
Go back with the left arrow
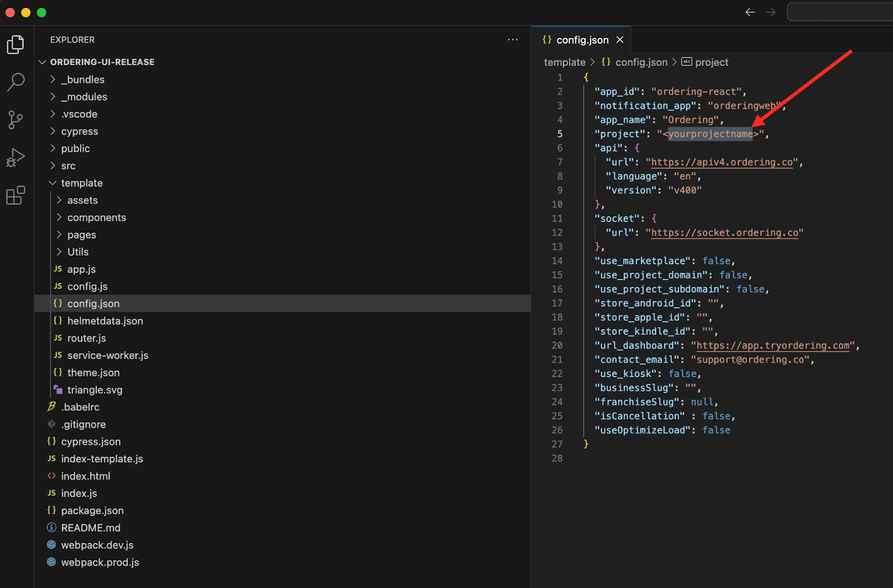[750, 12]
